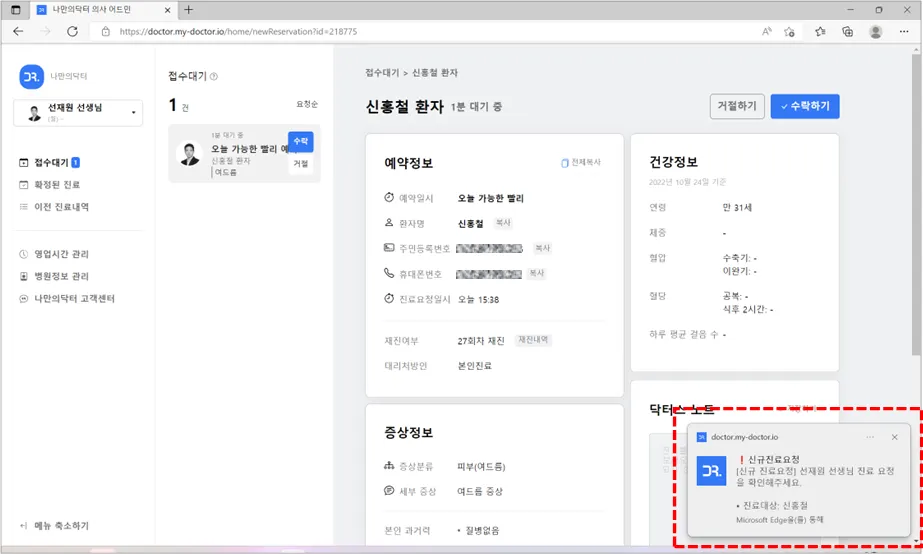Click the blue 수락하기 button
The image size is (923, 554).
pyautogui.click(x=805, y=107)
